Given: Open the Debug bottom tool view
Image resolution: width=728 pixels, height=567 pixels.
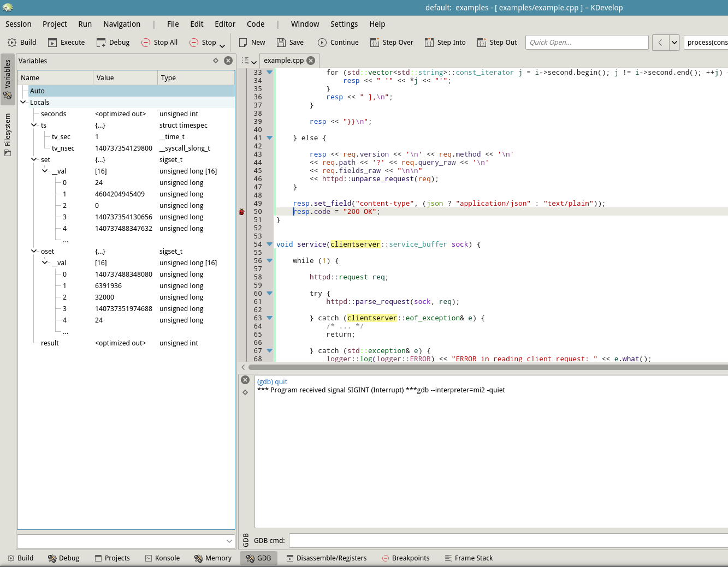Looking at the screenshot, I should [63, 558].
